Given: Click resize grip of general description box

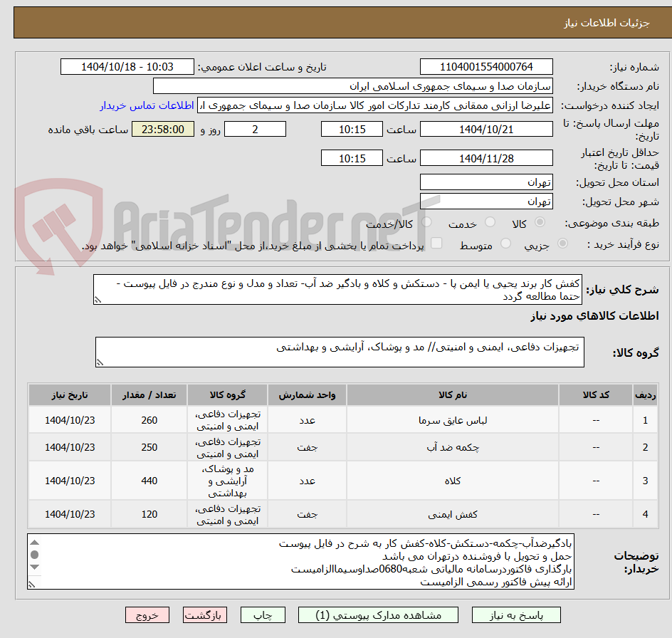Looking at the screenshot, I should click(x=98, y=300).
